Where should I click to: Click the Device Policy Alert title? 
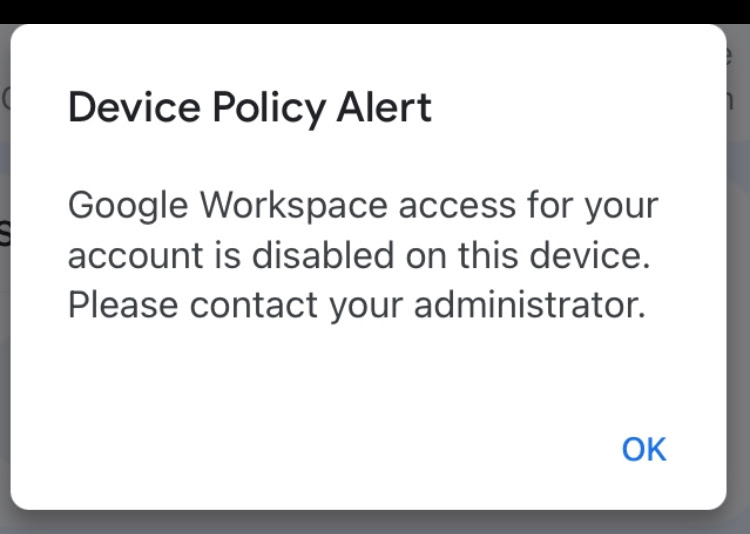[x=250, y=107]
